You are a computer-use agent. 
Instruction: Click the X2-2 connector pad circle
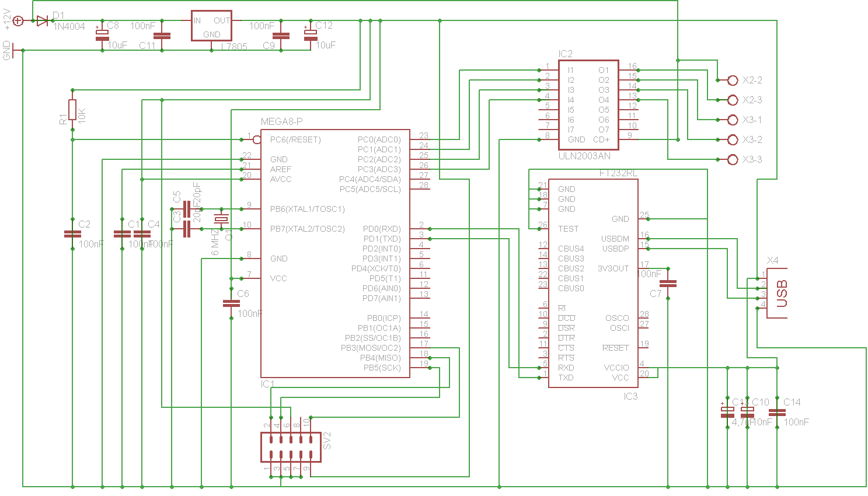tap(733, 80)
